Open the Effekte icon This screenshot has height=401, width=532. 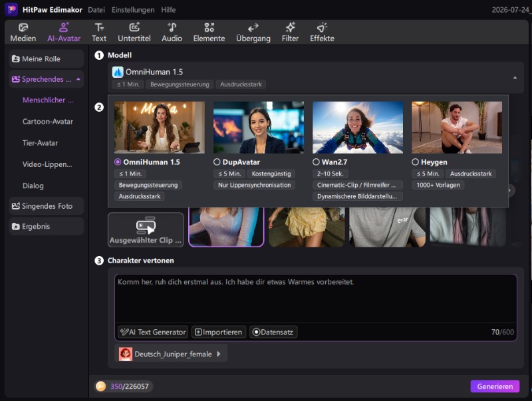322,27
